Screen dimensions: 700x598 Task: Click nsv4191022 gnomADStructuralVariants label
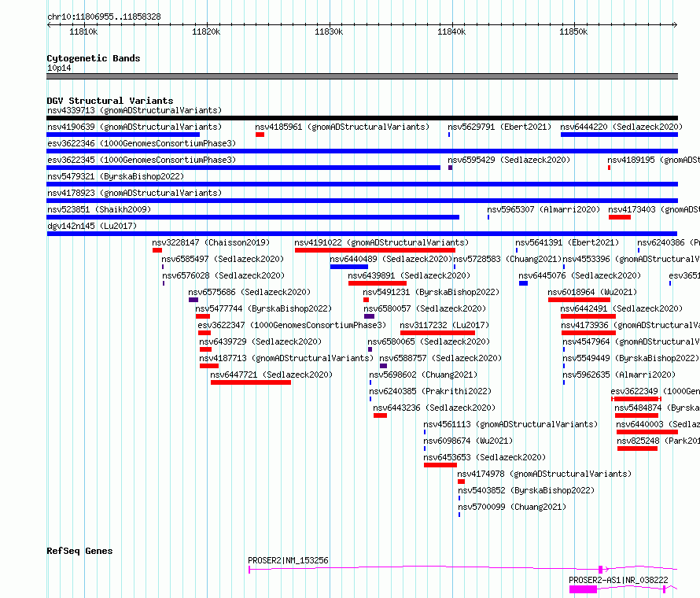(381, 242)
